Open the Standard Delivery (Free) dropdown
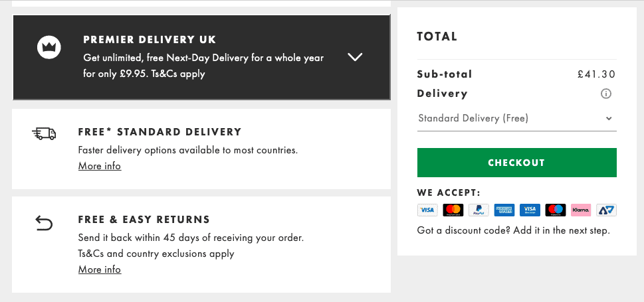 coord(516,119)
